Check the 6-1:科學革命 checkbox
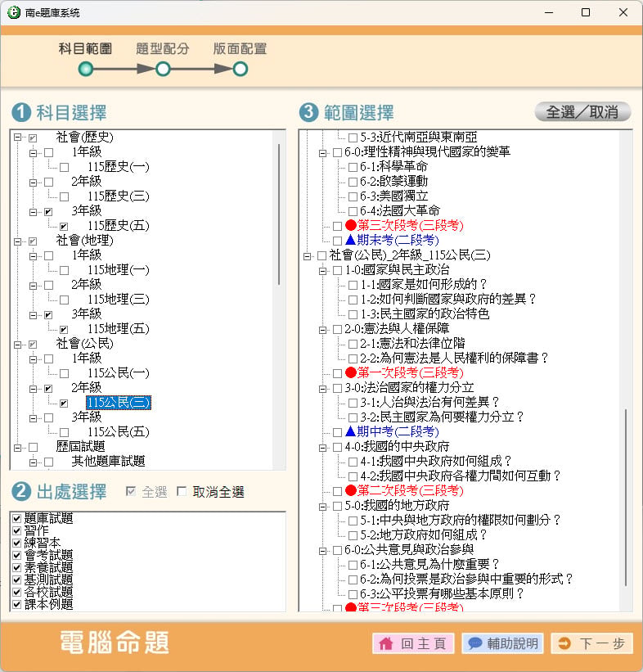The height and width of the screenshot is (672, 643). pos(353,167)
